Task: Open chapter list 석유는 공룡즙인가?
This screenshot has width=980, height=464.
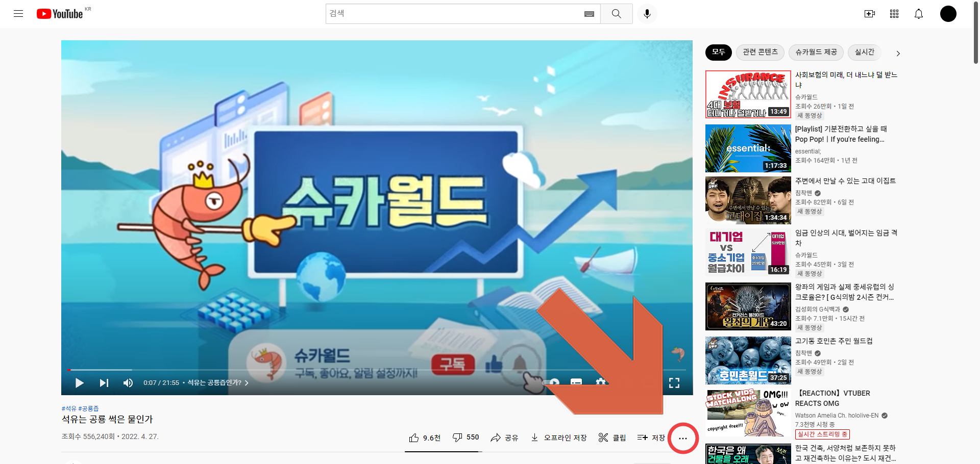Action: point(218,383)
